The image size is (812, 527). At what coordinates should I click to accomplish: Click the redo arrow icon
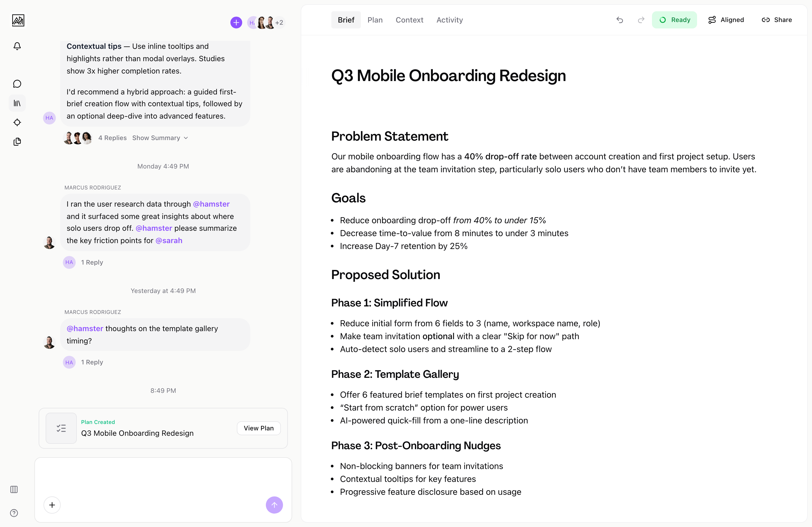[x=641, y=20]
